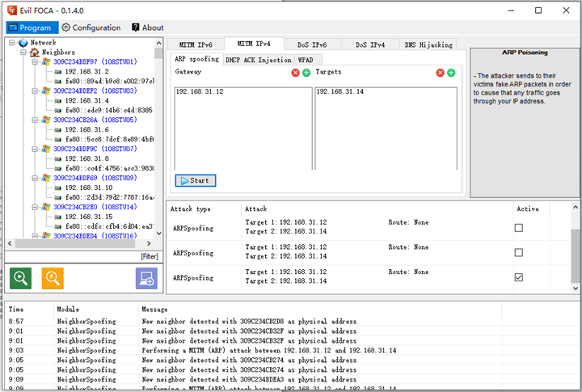The image size is (582, 392).
Task: Select 9:03 MITM ARP attack log entry
Action: point(255,351)
